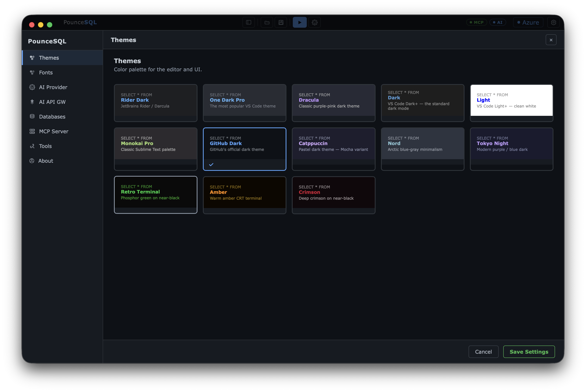
Task: Click the AI status badge
Action: click(x=498, y=22)
